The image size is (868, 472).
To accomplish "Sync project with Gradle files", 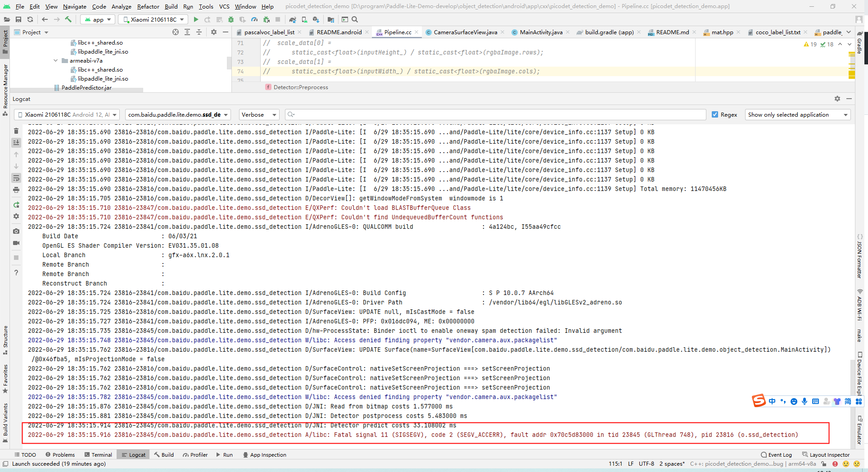I will 292,19.
